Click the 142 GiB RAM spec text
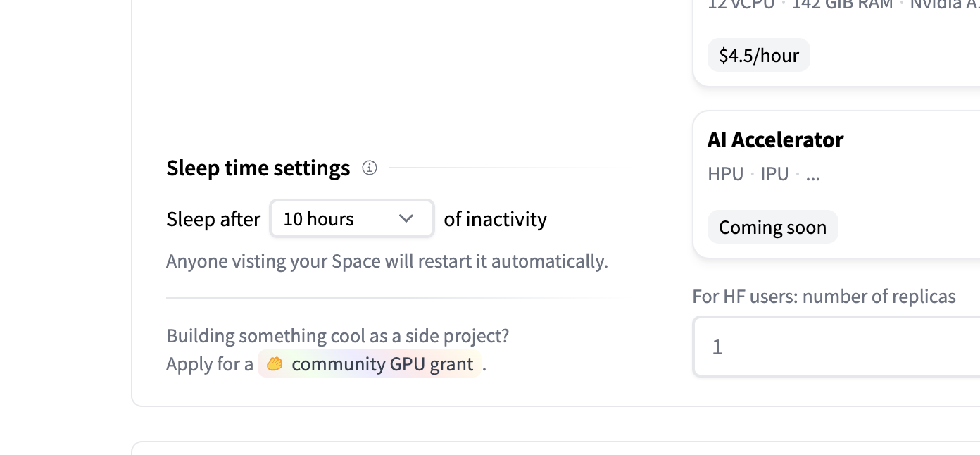 842,4
